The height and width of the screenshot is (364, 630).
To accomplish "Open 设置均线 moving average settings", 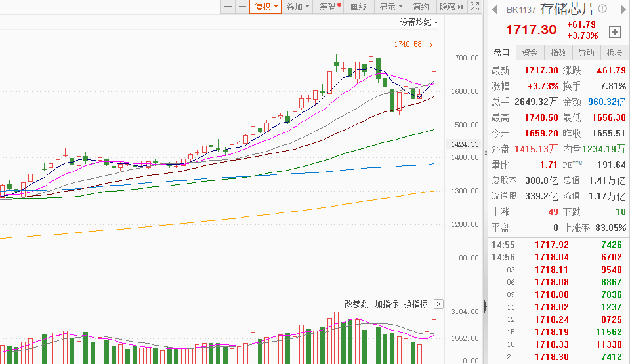I will coord(419,22).
